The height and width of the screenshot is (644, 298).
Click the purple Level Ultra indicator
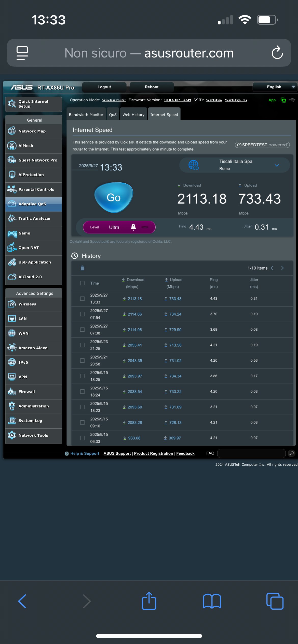click(119, 227)
